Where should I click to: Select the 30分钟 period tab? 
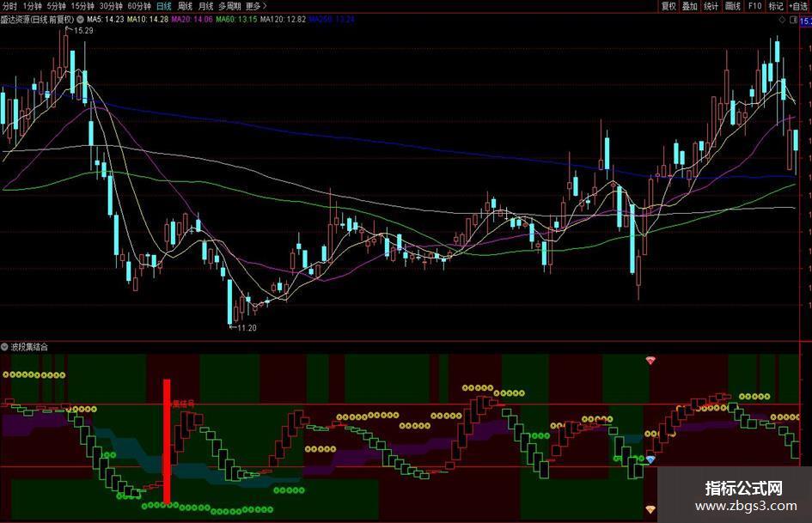pos(111,6)
